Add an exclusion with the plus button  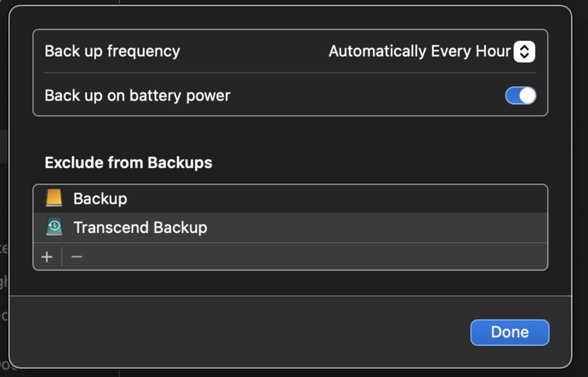47,256
